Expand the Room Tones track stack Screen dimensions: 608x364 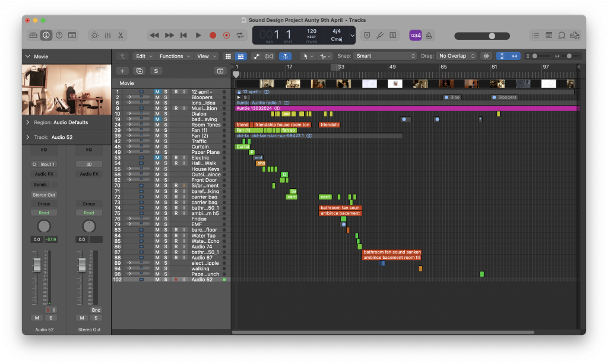pos(129,125)
